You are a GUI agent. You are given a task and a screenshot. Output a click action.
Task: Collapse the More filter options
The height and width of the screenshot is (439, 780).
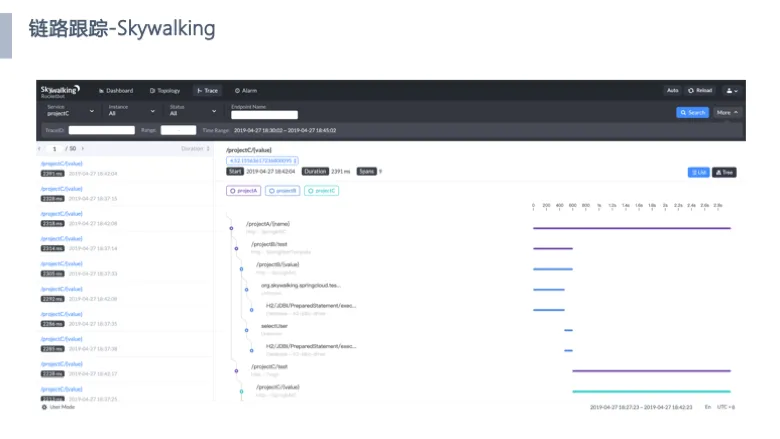727,112
